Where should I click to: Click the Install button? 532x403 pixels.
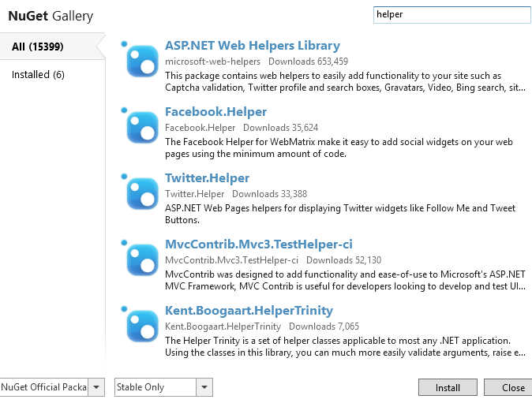pyautogui.click(x=448, y=387)
